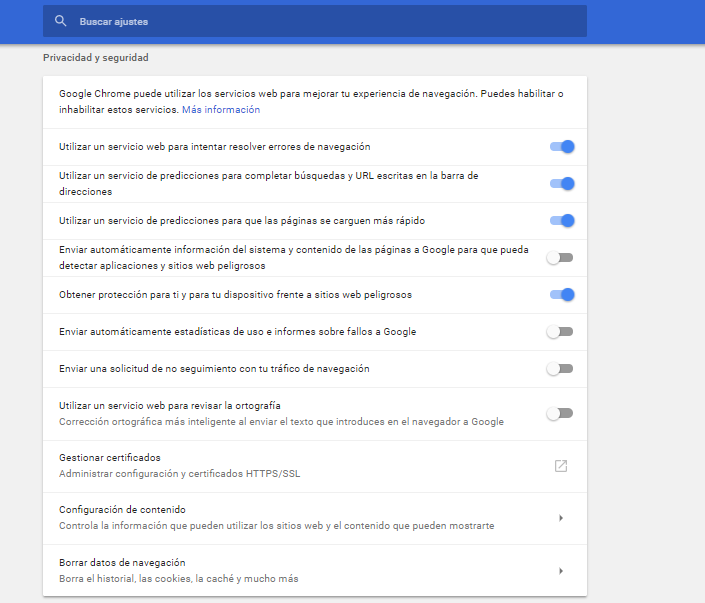Expand Configuración de contenido arrow
The width and height of the screenshot is (705, 603).
pyautogui.click(x=561, y=518)
